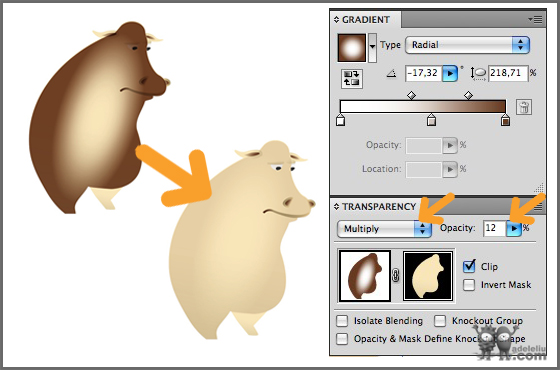Click the Reverse Gradient icon

pyautogui.click(x=351, y=79)
